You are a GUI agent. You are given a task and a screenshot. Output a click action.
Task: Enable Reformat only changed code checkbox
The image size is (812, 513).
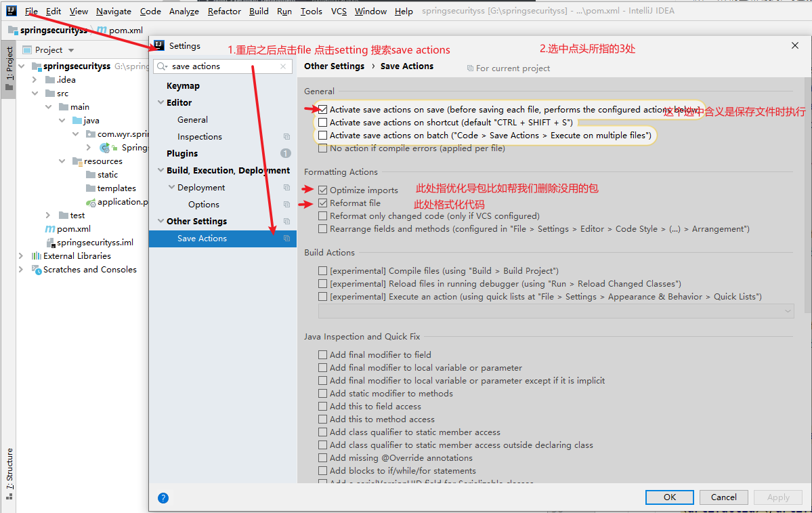[322, 216]
